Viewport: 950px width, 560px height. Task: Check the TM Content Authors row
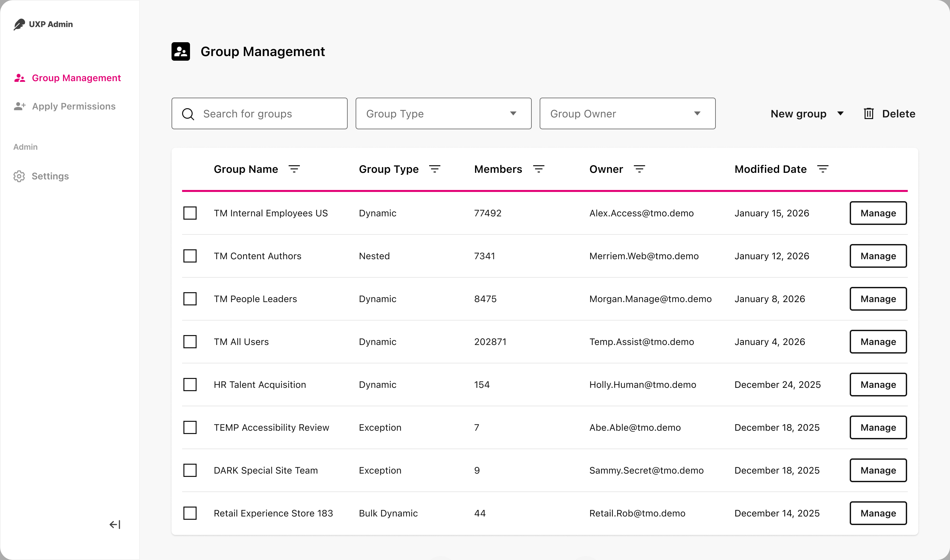click(x=190, y=256)
